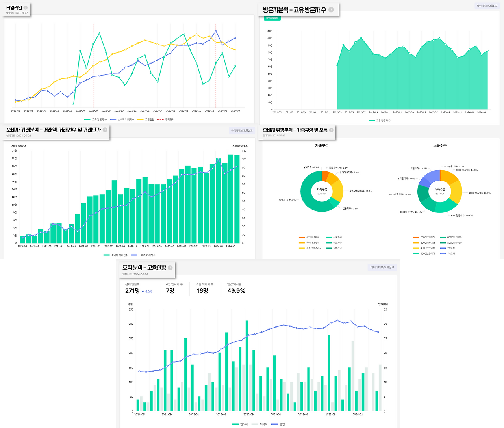Click the question mark icon beside 소비자 거래분석 title
Viewport: 504px width, 428px height.
click(x=105, y=130)
